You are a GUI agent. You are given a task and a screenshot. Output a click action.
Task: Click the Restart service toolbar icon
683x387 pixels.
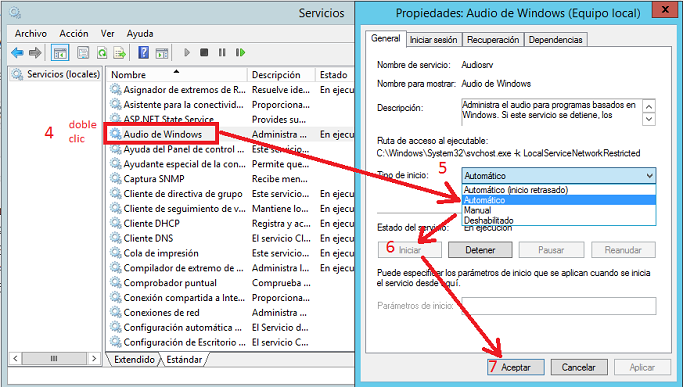[x=240, y=53]
